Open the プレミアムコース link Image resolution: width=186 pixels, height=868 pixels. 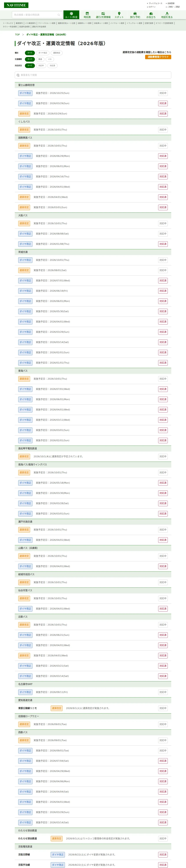(155, 3)
